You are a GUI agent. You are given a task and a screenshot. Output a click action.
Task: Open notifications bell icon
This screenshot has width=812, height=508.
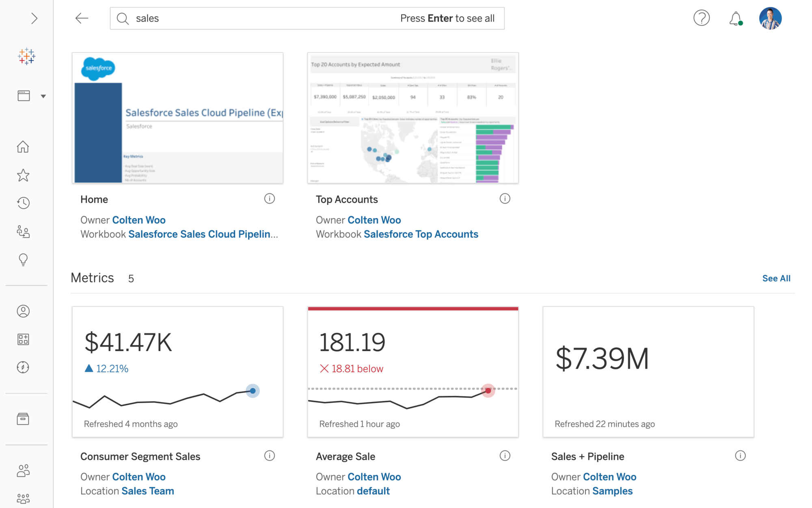click(x=735, y=19)
